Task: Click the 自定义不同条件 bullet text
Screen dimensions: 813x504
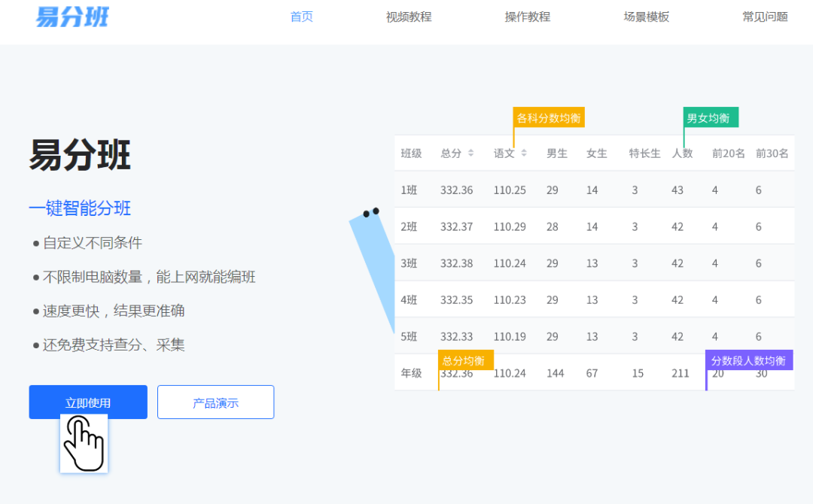Action: tap(93, 242)
